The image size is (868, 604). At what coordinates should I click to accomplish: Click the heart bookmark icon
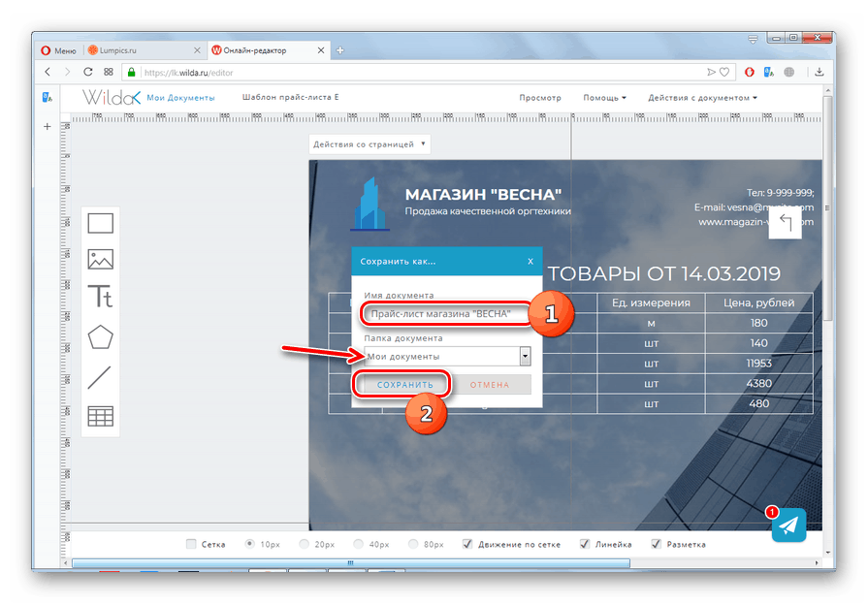[724, 72]
